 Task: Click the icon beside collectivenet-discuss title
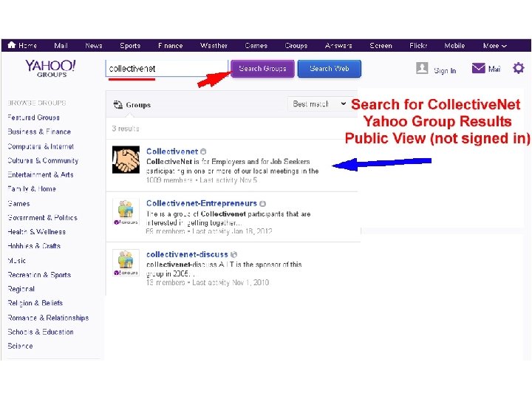click(233, 254)
